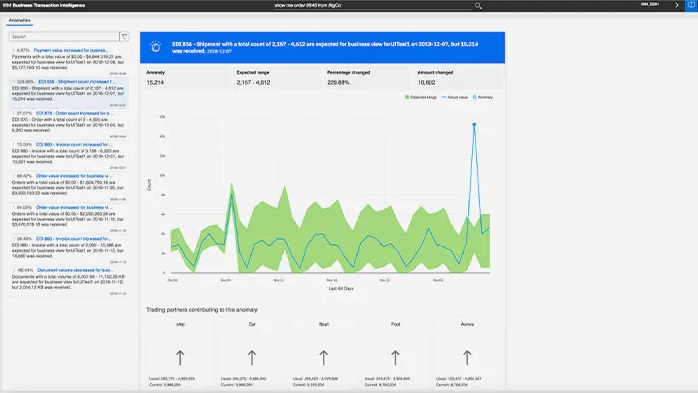Open the 75.59% Invoice count increased link
This screenshot has width=698, height=393.
[74, 145]
